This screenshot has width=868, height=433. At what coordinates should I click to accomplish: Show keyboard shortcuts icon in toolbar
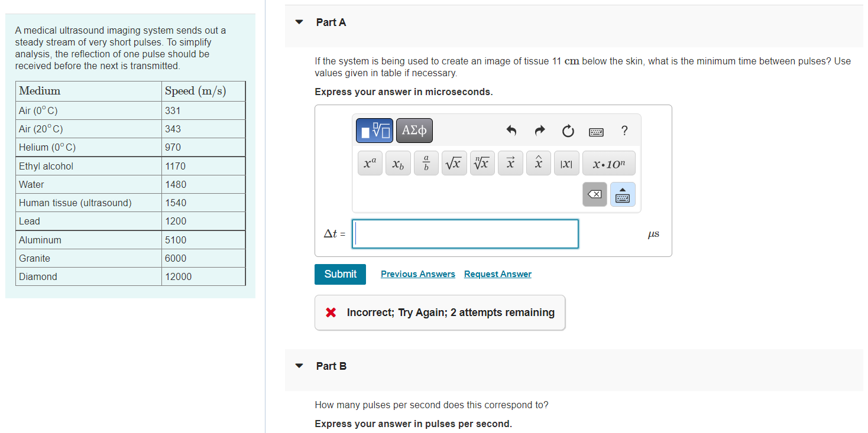coord(596,132)
